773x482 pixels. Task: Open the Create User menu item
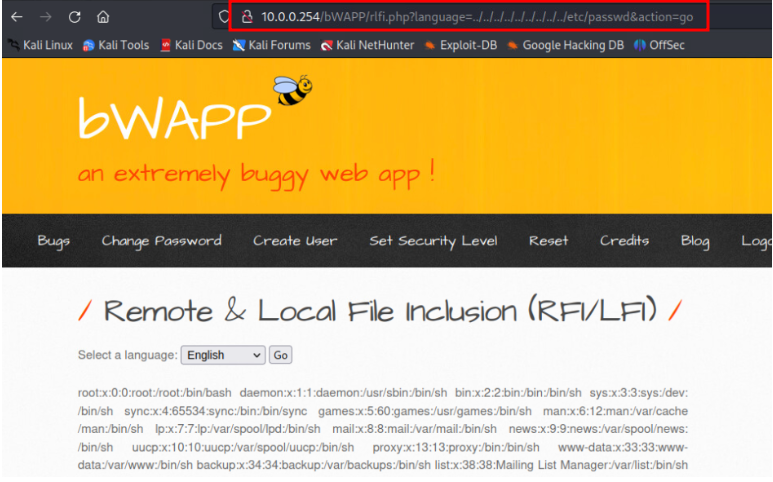[x=295, y=241]
